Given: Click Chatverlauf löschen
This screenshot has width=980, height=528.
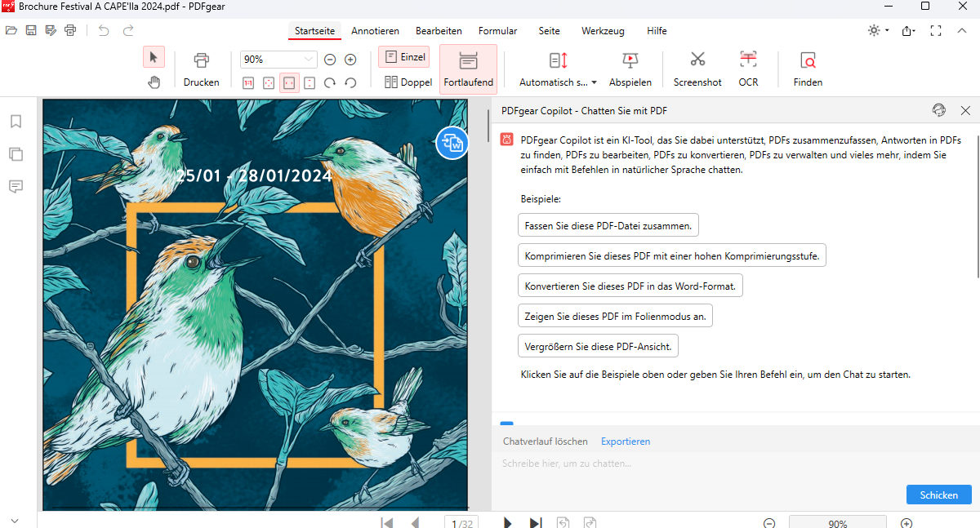Looking at the screenshot, I should pos(545,441).
